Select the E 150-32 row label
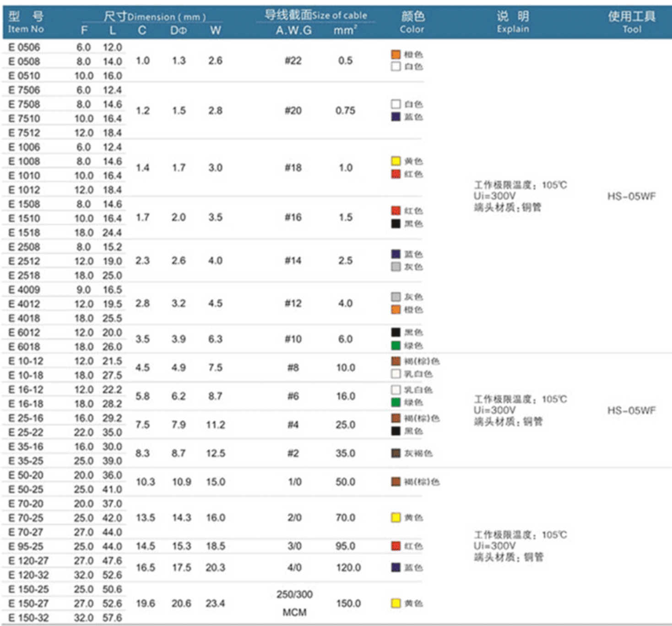Image resolution: width=672 pixels, height=626 pixels. [28, 618]
